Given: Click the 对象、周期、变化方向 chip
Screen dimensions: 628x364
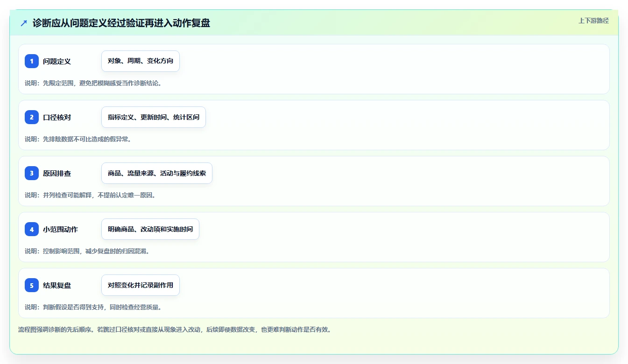Looking at the screenshot, I should click(x=141, y=61).
